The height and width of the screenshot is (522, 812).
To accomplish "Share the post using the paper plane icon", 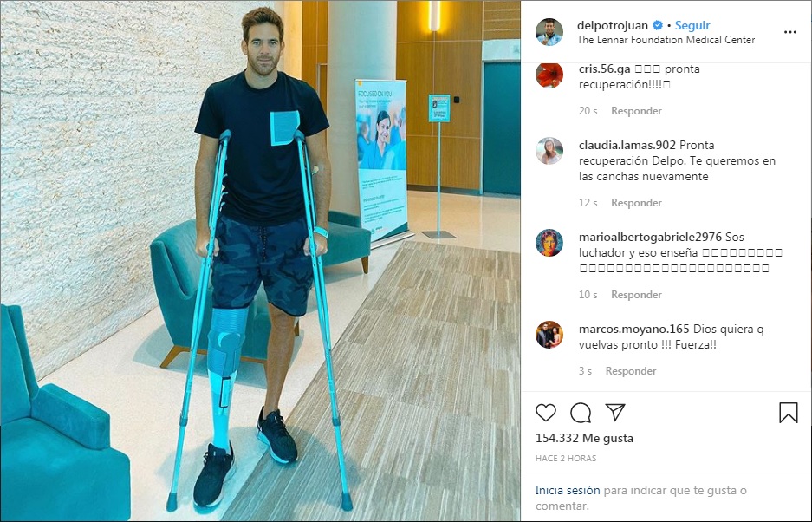I will [x=615, y=412].
